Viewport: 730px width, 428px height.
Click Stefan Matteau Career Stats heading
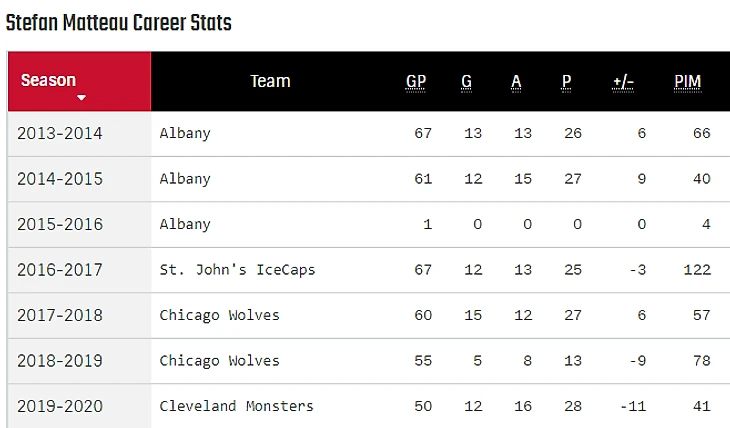coord(118,22)
